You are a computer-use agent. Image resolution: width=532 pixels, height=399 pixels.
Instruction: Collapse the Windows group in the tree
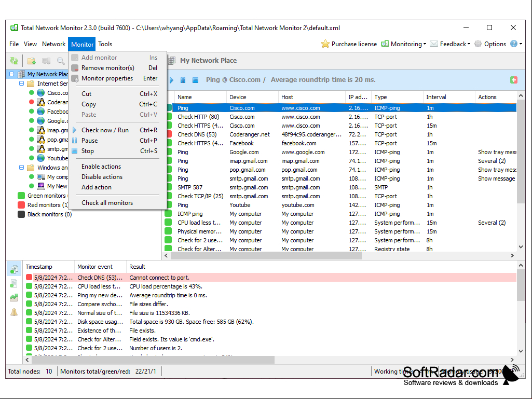[21, 168]
